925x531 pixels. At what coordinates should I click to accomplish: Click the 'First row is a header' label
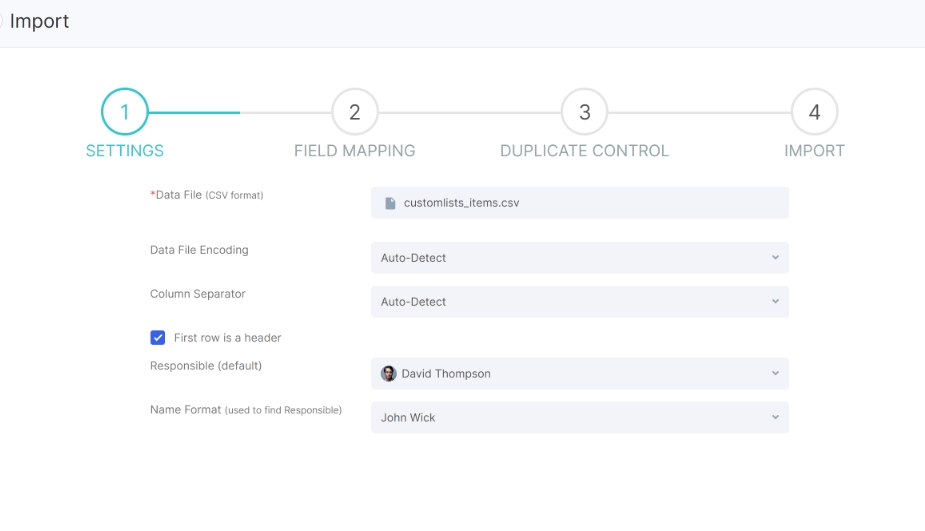click(227, 337)
